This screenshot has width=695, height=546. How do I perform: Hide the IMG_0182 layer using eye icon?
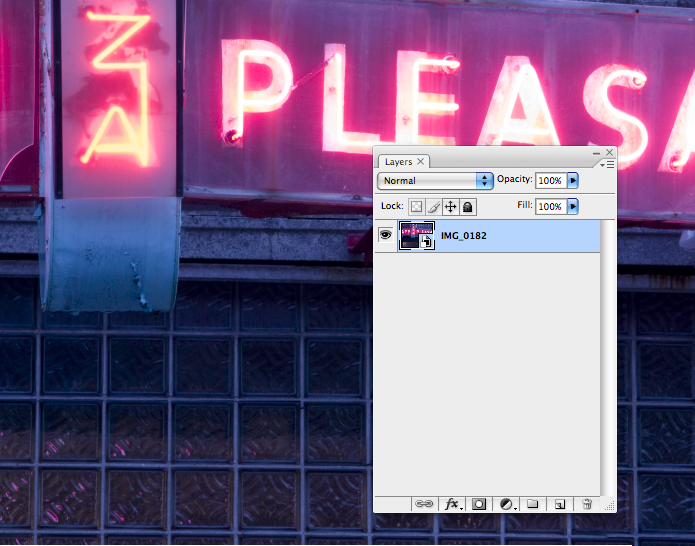pyautogui.click(x=386, y=235)
